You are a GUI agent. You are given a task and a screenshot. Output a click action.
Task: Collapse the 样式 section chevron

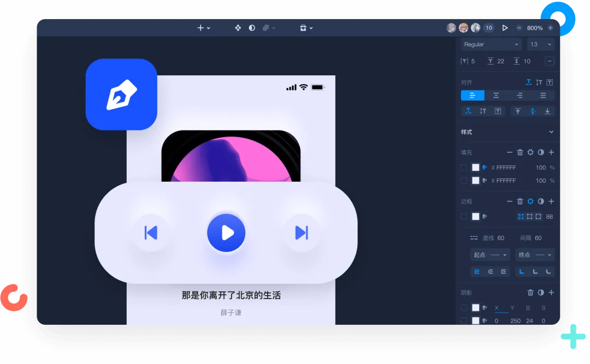pyautogui.click(x=551, y=132)
